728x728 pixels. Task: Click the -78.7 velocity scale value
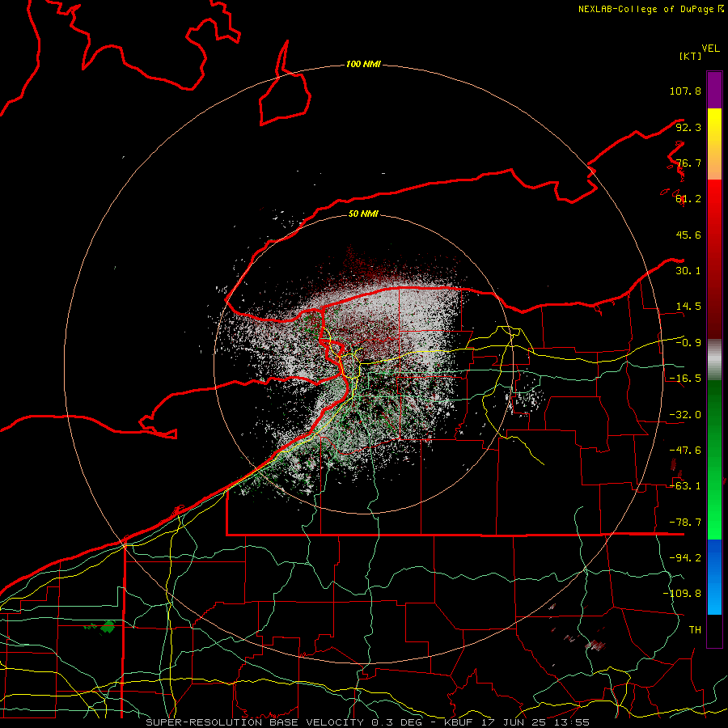tap(685, 523)
